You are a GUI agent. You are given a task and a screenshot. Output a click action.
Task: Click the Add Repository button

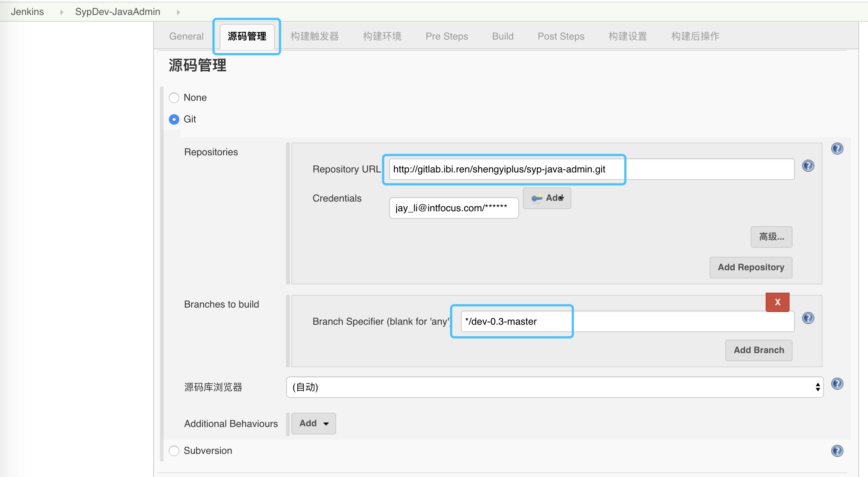point(751,267)
